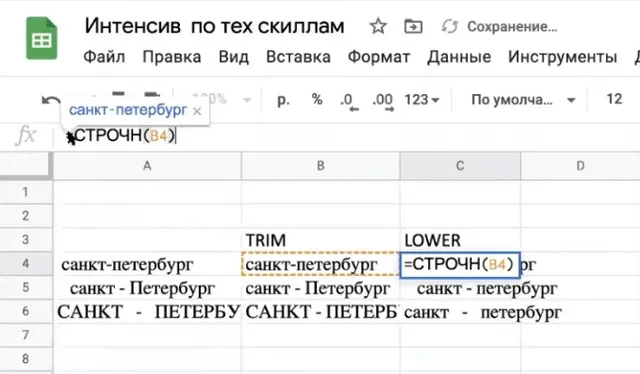
Task: Apply percent format
Action: [317, 99]
